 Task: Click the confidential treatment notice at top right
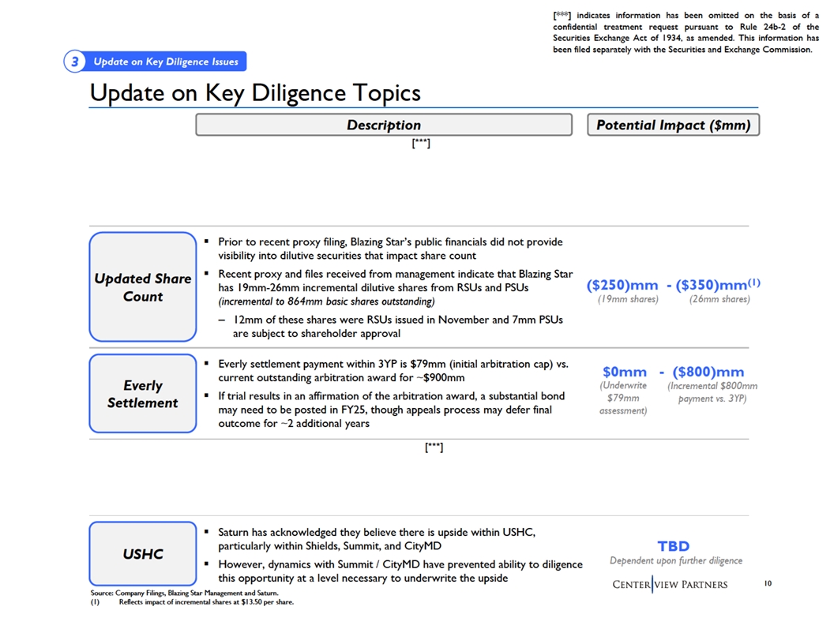click(x=686, y=32)
